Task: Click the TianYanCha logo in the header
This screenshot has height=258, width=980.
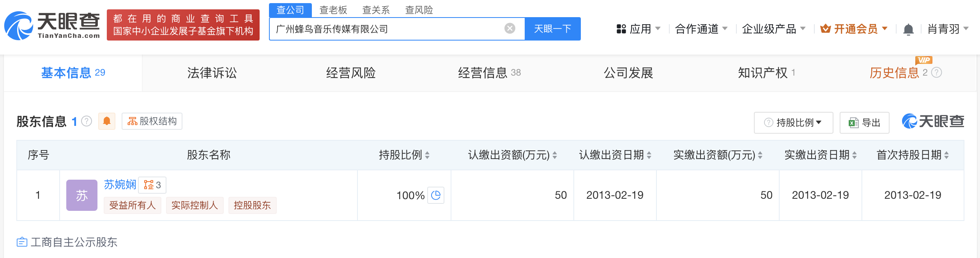Action: pos(52,25)
